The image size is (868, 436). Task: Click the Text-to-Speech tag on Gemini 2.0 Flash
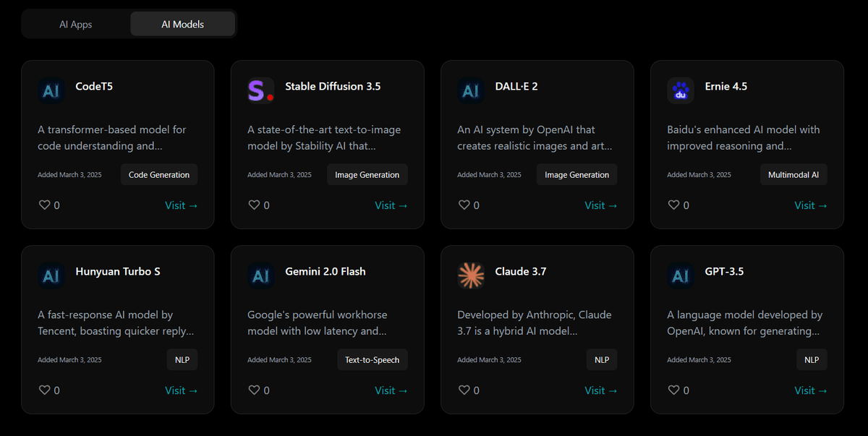tap(372, 360)
